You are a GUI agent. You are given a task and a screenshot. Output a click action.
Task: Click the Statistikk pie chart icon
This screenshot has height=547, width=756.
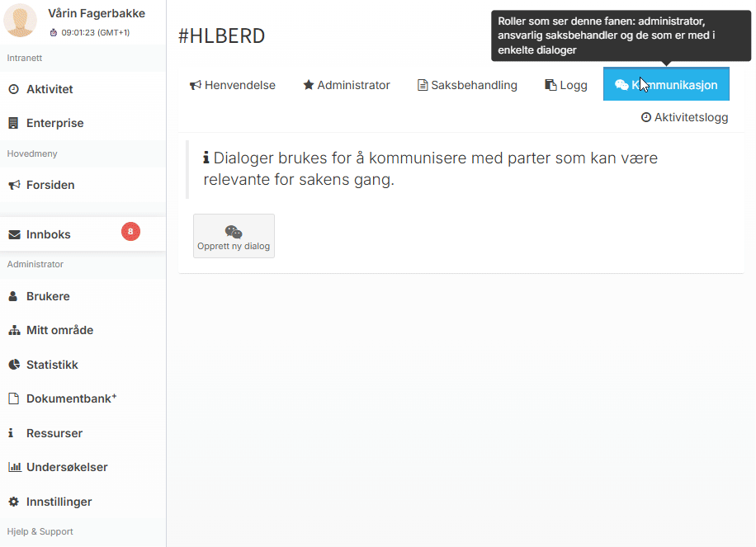[x=13, y=365]
